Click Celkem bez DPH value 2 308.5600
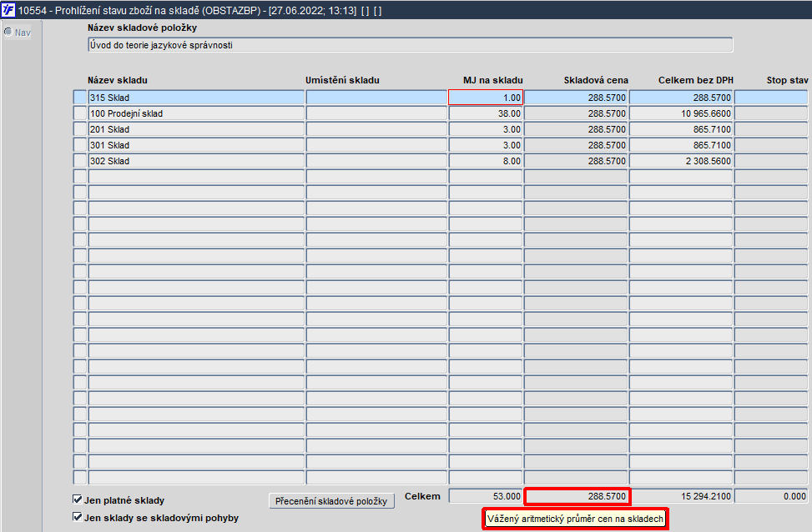Viewport: 812px width, 532px height. coord(681,161)
